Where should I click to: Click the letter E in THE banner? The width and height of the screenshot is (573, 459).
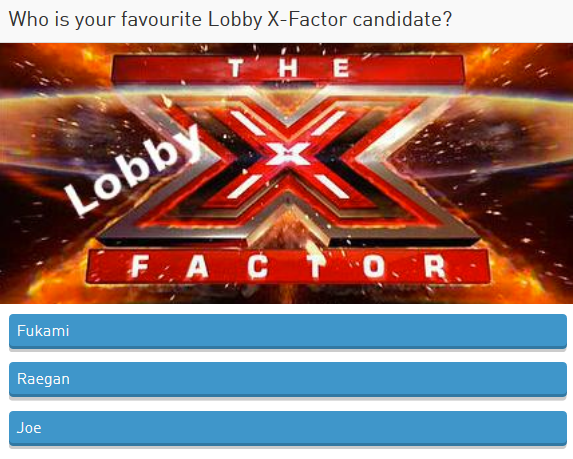pos(341,68)
